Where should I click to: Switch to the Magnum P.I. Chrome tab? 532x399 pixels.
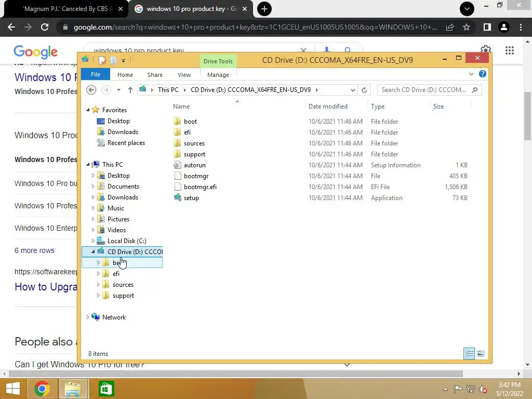pyautogui.click(x=66, y=9)
